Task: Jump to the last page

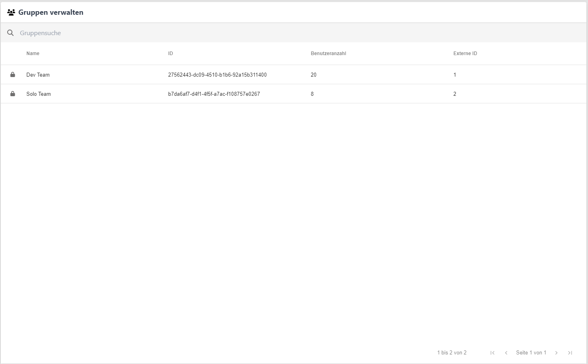Action: (570, 353)
